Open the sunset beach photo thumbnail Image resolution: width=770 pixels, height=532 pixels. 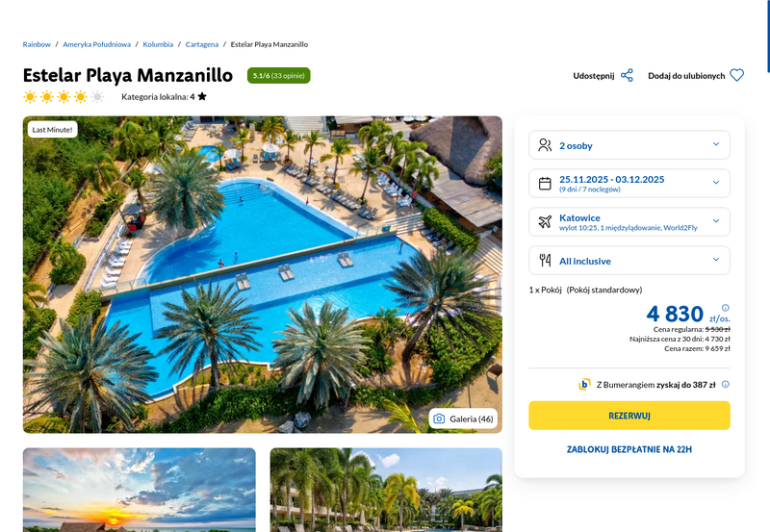140,490
